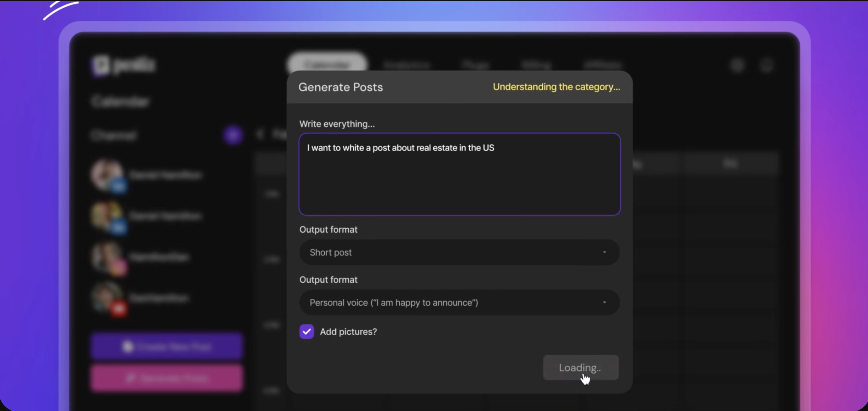The height and width of the screenshot is (411, 868).
Task: Select the Instagram channel avatar
Action: click(107, 257)
